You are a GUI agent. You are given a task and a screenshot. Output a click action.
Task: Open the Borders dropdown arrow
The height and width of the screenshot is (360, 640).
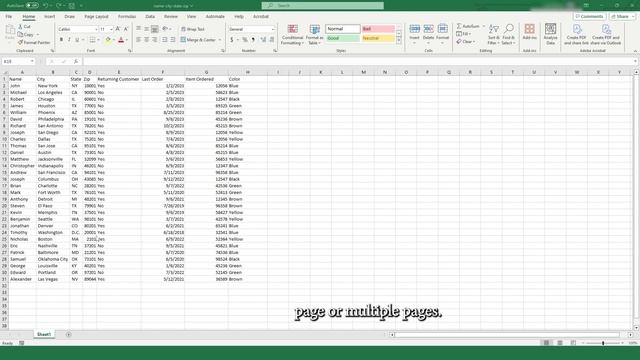coord(98,40)
